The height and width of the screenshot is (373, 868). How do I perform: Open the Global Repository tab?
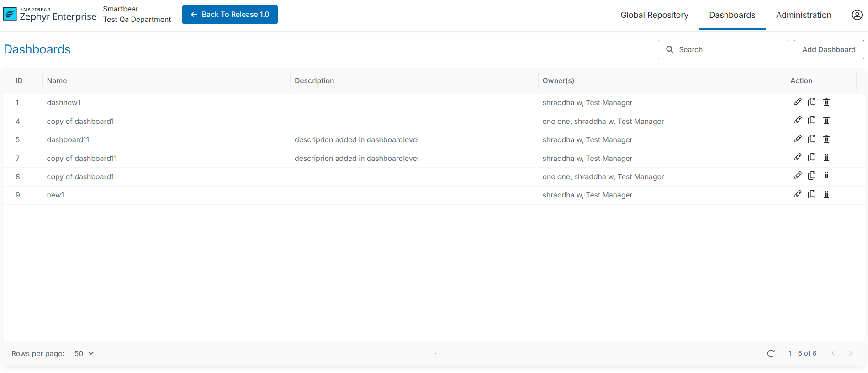click(654, 15)
